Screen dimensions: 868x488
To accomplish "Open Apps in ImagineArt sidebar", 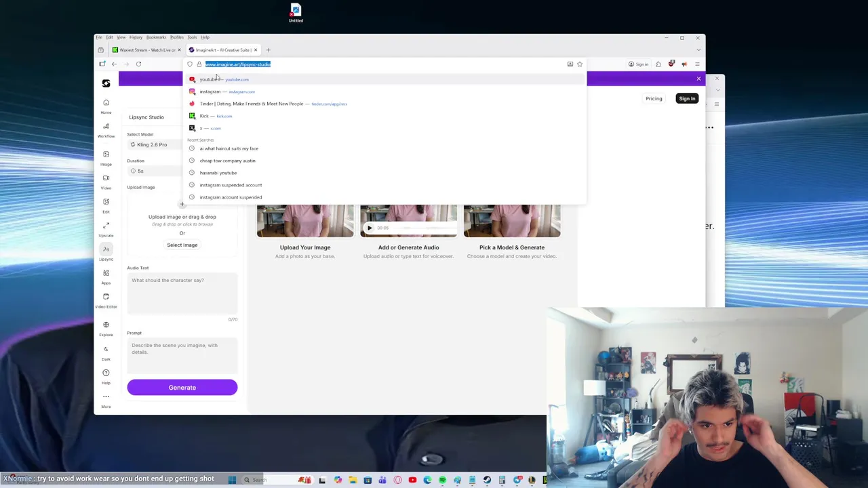I will point(106,276).
